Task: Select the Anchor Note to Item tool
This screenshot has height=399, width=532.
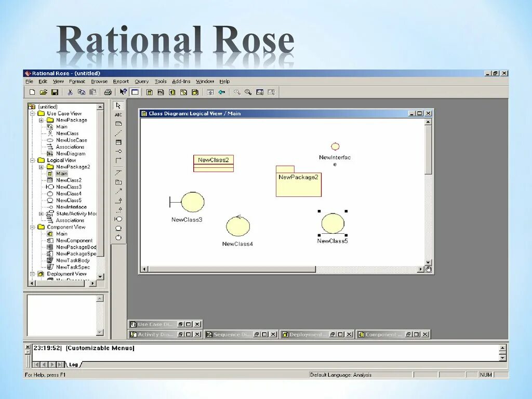Action: (118, 133)
